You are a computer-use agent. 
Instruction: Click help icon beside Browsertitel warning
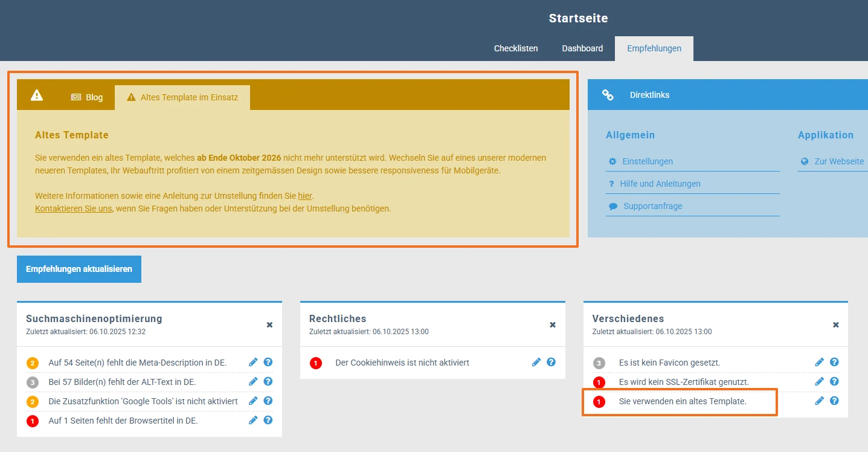pos(268,421)
